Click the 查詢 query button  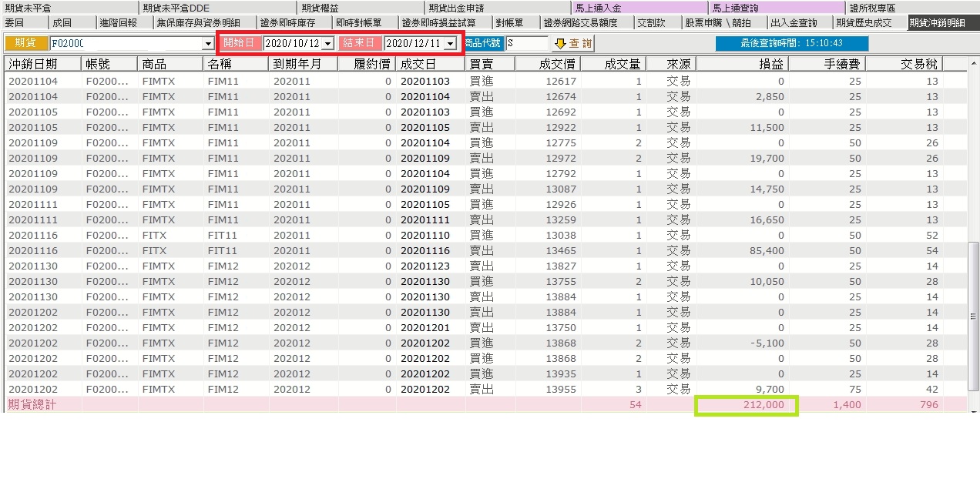tap(573, 43)
